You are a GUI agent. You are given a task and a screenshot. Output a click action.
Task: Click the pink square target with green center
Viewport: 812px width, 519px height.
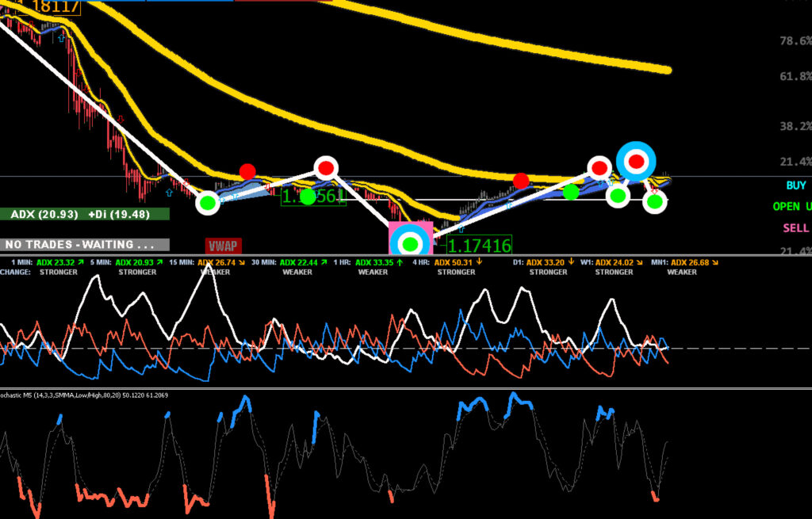point(410,238)
